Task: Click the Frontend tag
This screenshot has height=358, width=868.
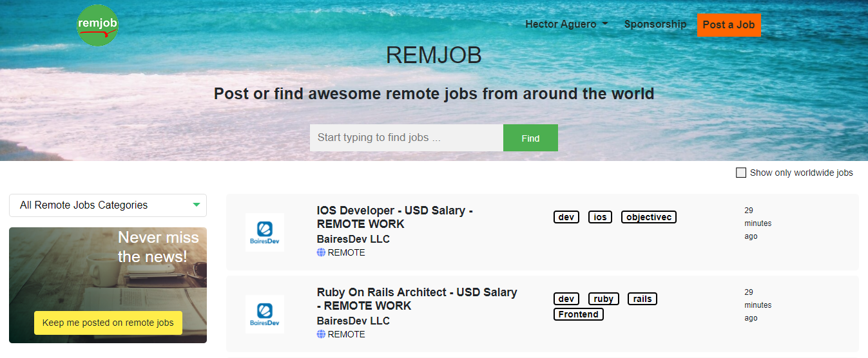Action: (578, 315)
